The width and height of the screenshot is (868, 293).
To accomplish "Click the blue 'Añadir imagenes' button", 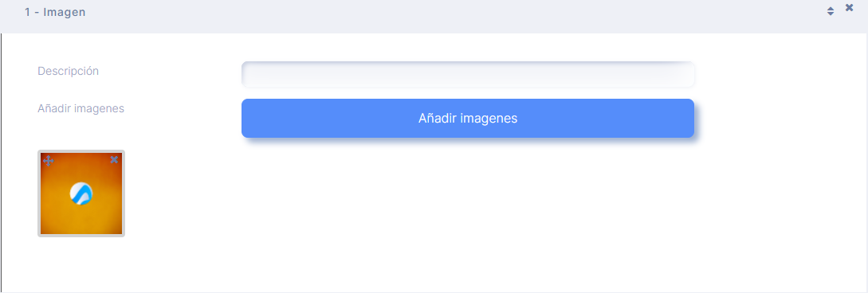I will (468, 119).
